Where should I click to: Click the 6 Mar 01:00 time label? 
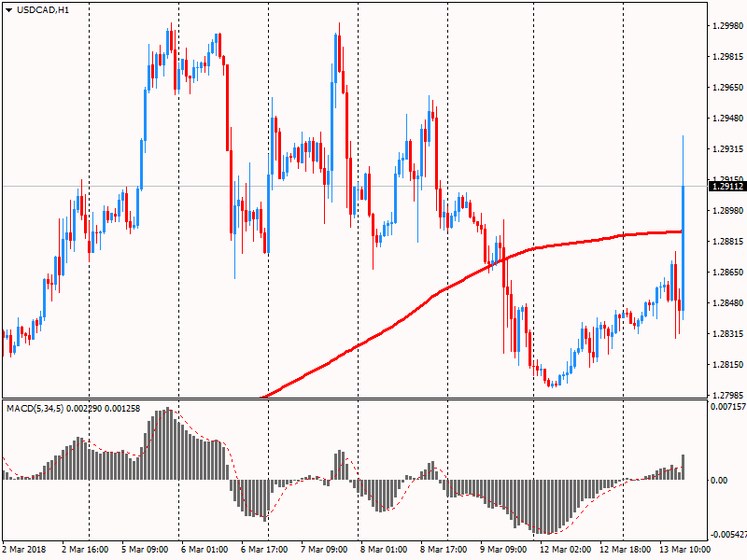pos(204,550)
